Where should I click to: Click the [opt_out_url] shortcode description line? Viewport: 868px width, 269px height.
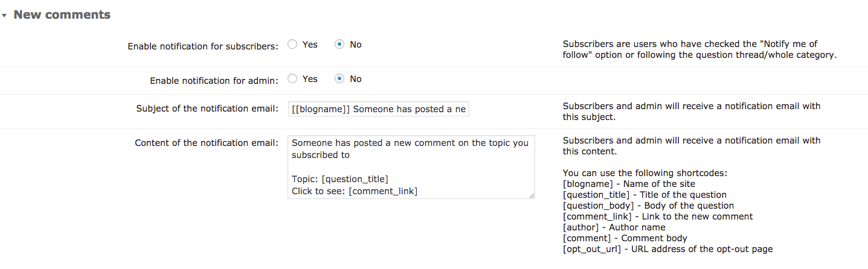click(667, 249)
